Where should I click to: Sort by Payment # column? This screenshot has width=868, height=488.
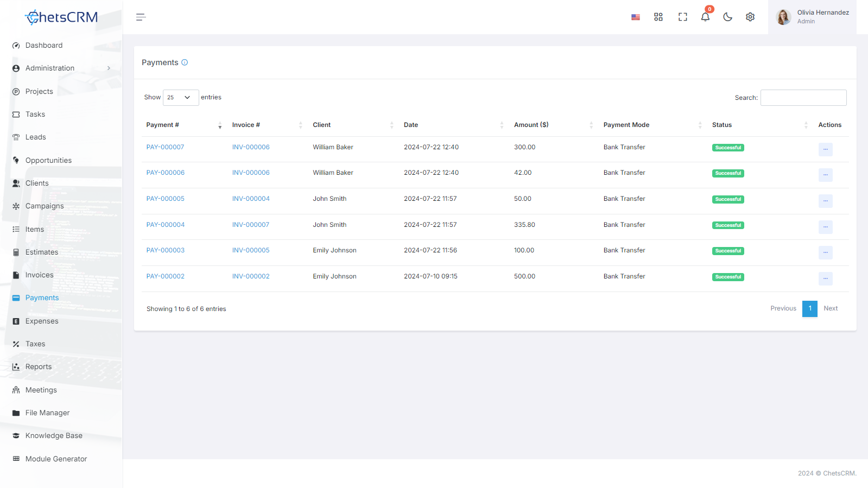(185, 125)
